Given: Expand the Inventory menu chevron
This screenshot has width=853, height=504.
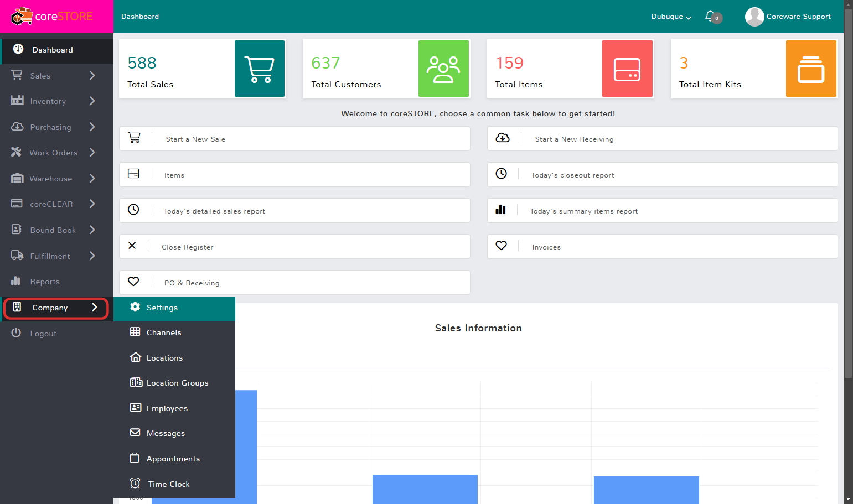Looking at the screenshot, I should click(92, 101).
